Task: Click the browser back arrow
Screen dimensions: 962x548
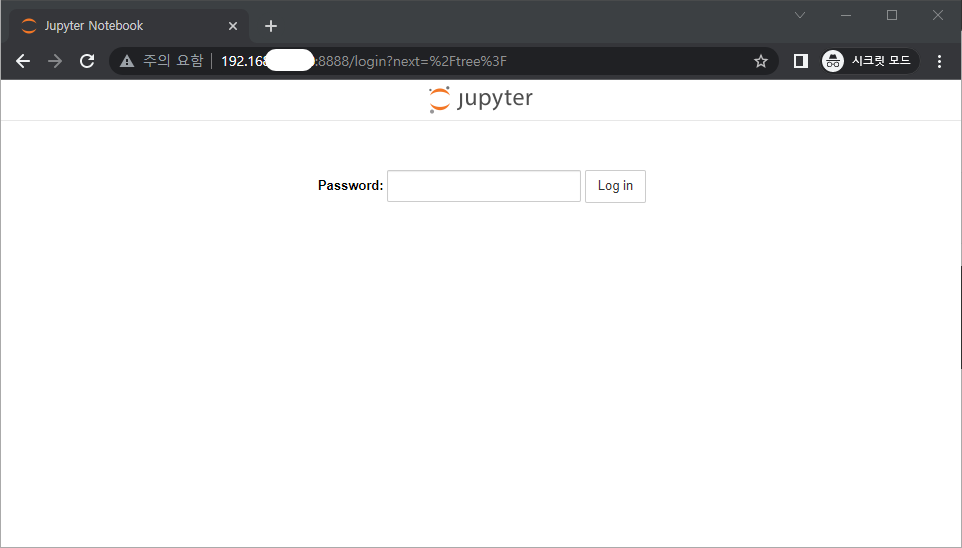Action: (x=23, y=61)
